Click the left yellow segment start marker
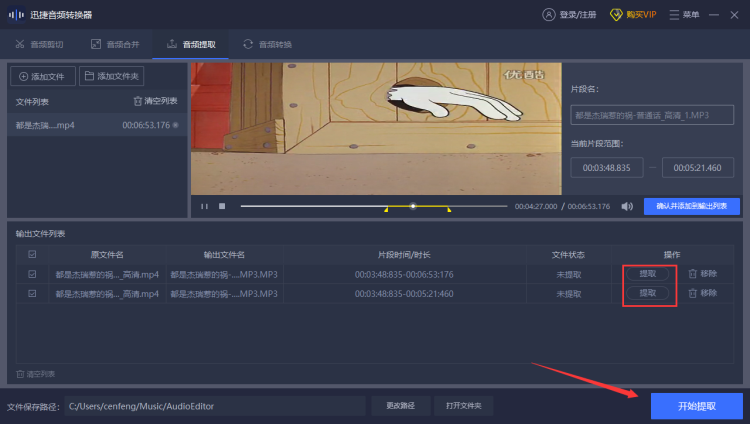Screen dimensions: 750x424 coord(386,209)
